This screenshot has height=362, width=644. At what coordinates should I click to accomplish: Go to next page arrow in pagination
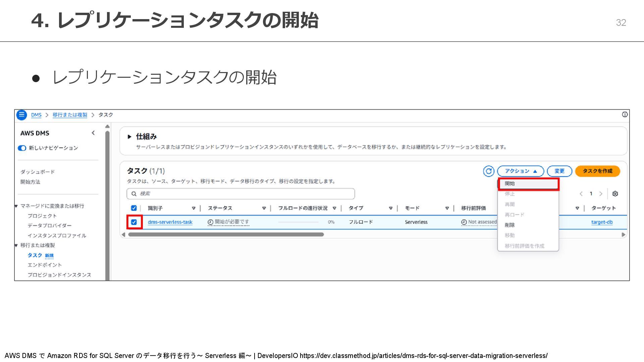[601, 194]
